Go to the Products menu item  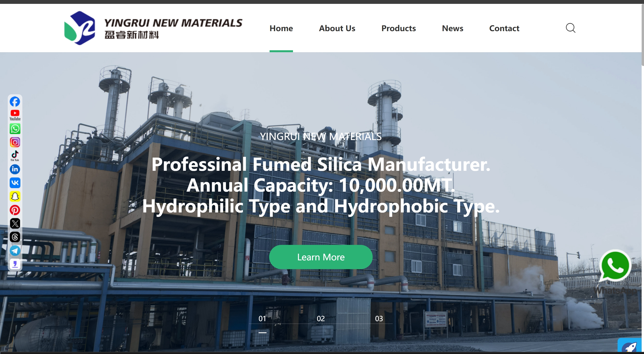(398, 28)
